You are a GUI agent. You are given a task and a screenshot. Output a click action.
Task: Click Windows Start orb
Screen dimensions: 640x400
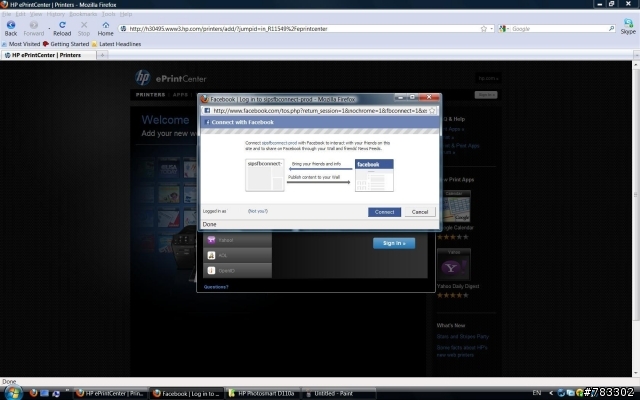pos(13,393)
